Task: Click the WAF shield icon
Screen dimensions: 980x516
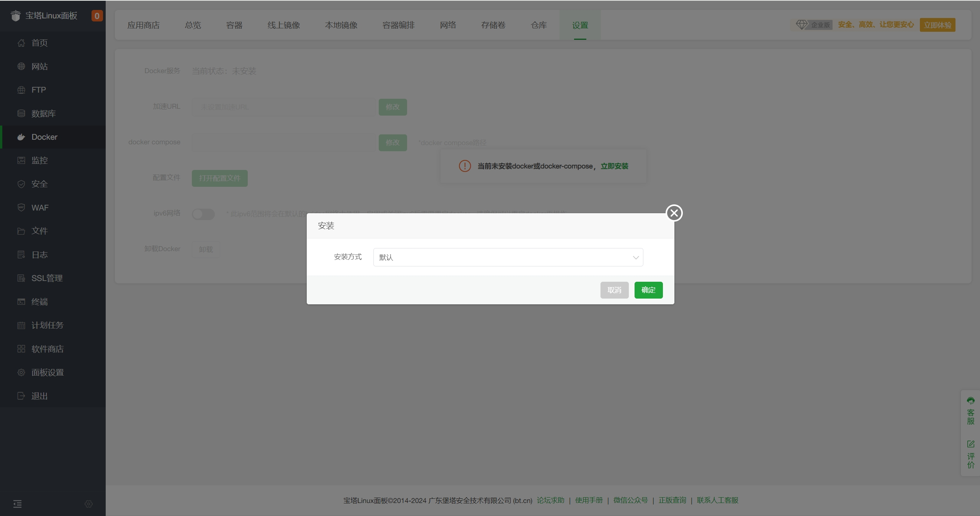Action: click(21, 207)
